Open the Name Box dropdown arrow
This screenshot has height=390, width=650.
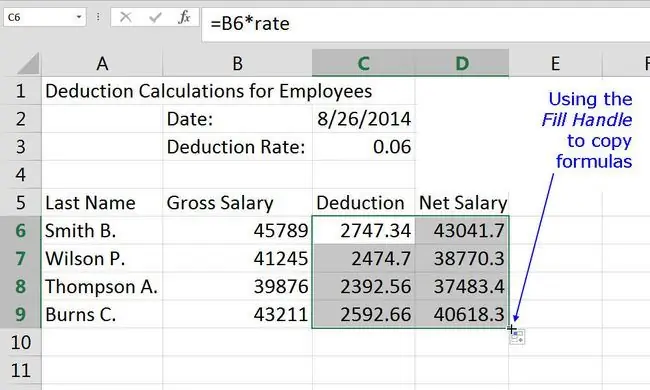click(79, 17)
